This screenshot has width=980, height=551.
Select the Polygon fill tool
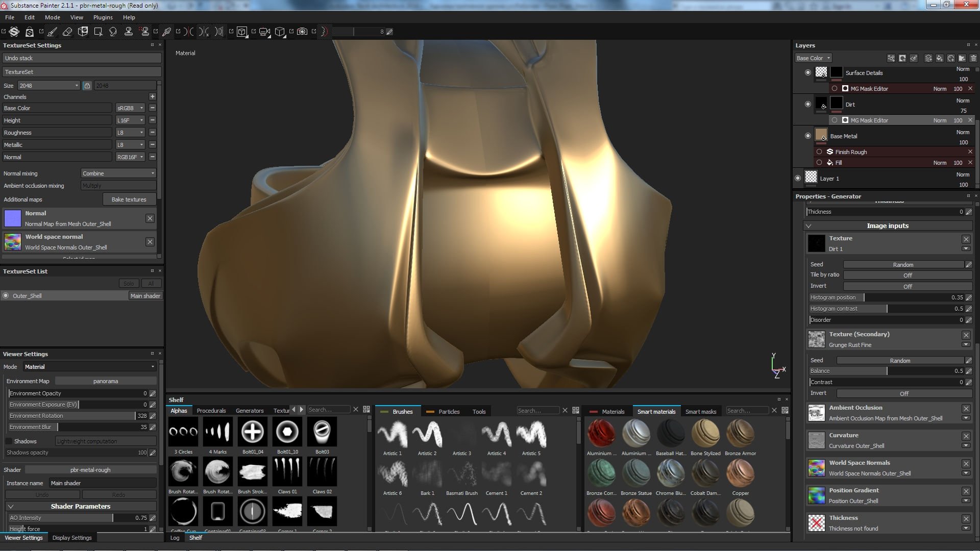click(x=98, y=32)
